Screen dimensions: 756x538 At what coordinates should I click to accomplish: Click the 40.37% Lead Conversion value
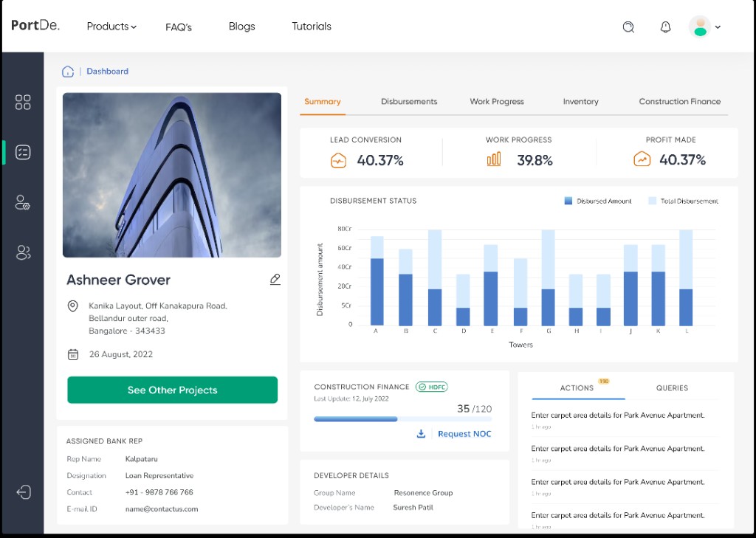click(380, 160)
